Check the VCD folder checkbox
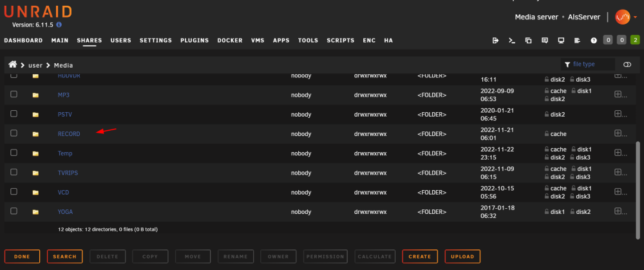The height and width of the screenshot is (270, 644). click(14, 191)
